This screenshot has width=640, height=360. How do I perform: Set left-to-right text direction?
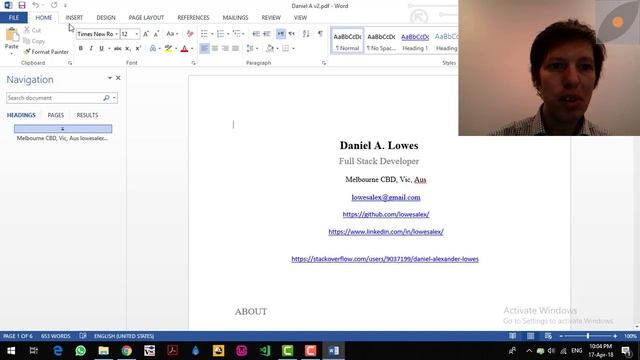tap(281, 34)
